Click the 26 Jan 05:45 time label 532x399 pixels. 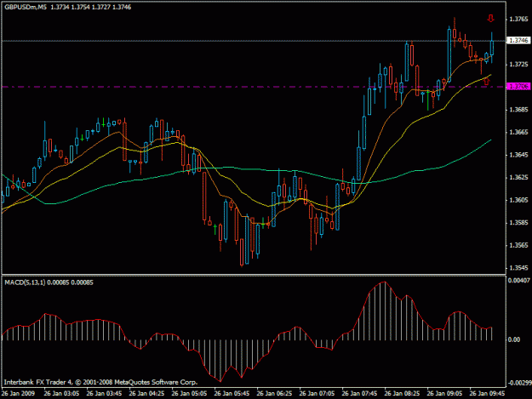(x=232, y=393)
